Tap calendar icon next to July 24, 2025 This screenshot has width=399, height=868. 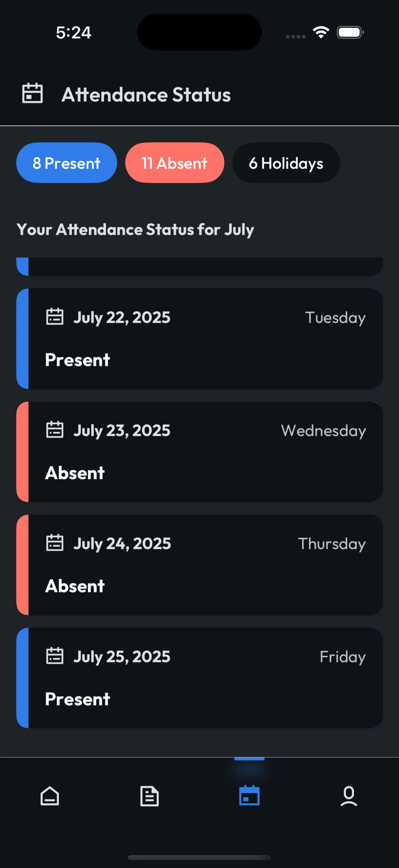click(55, 543)
